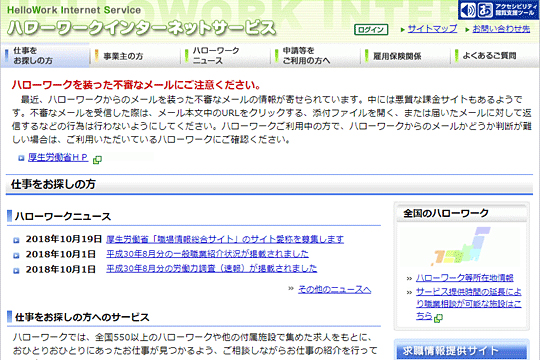Click the Japan map thumbnail
The image size is (540, 360).
pos(461,246)
